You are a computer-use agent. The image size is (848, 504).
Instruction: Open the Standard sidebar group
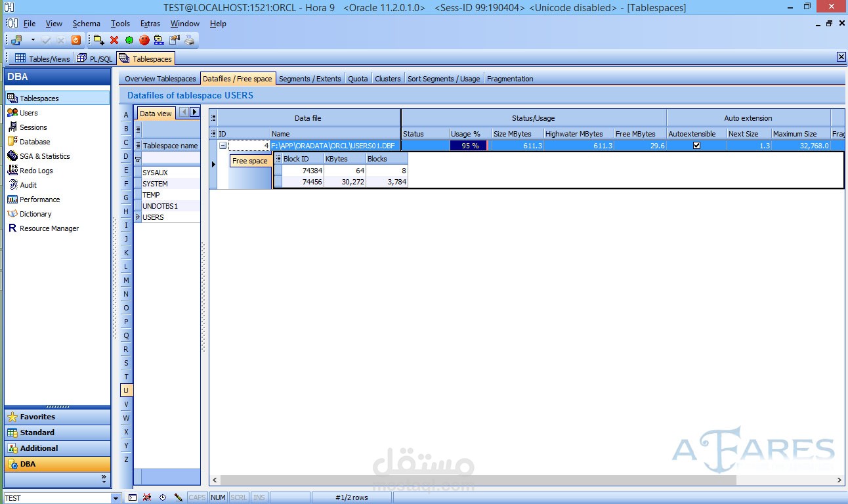pos(57,432)
